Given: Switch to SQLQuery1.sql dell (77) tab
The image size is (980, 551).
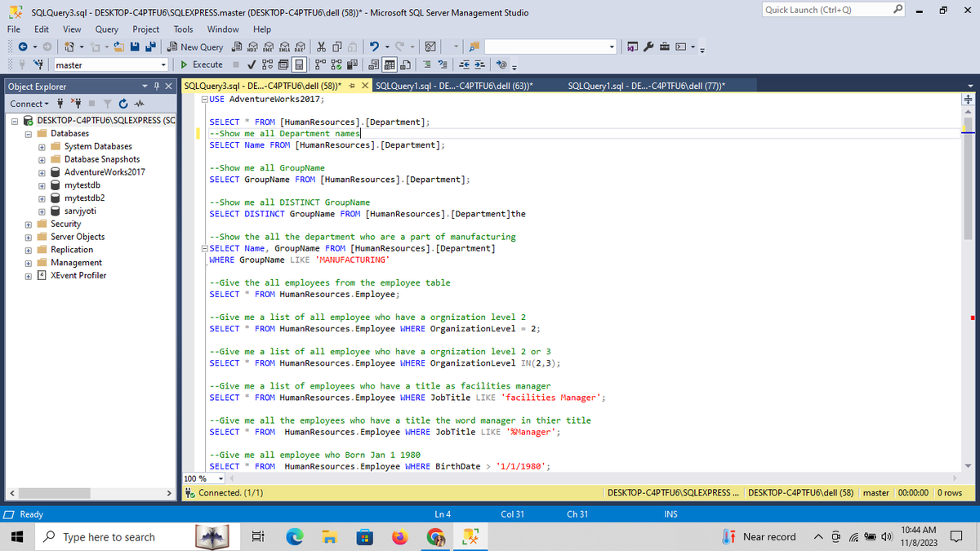Looking at the screenshot, I should (645, 86).
